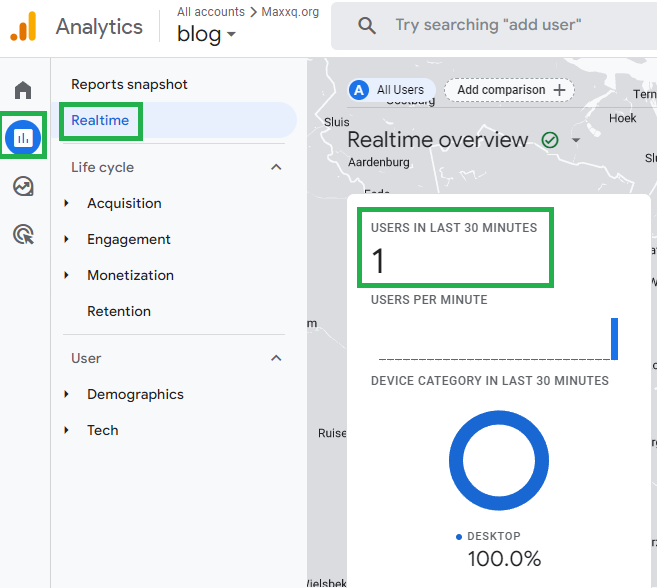The width and height of the screenshot is (657, 588).
Task: Click the search magnifier icon
Action: 367,26
